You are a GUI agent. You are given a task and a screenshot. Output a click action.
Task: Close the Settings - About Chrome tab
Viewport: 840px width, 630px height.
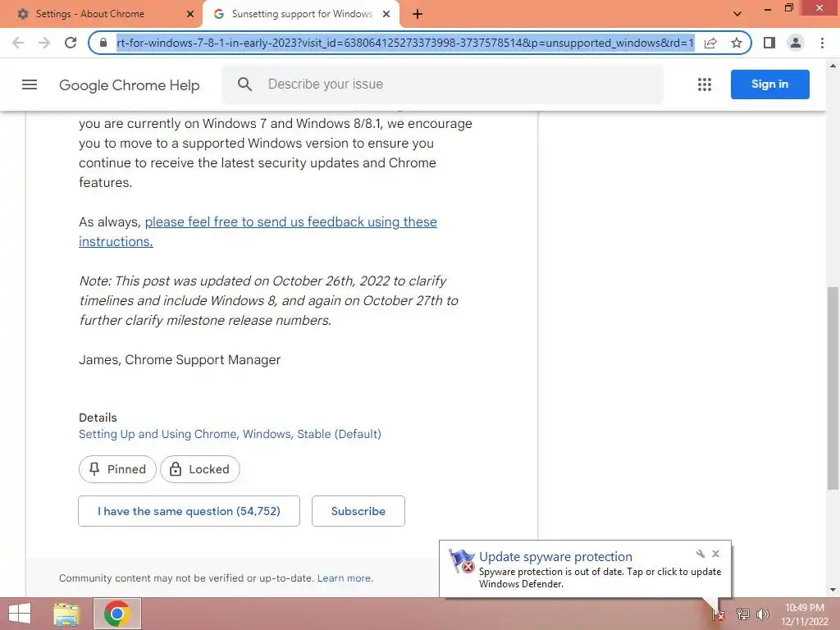coord(190,14)
